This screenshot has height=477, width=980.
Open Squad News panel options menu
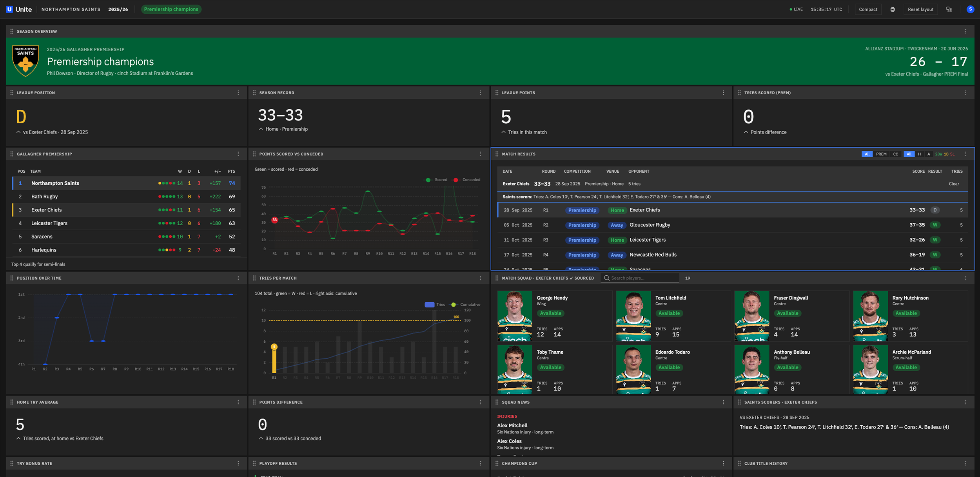723,402
